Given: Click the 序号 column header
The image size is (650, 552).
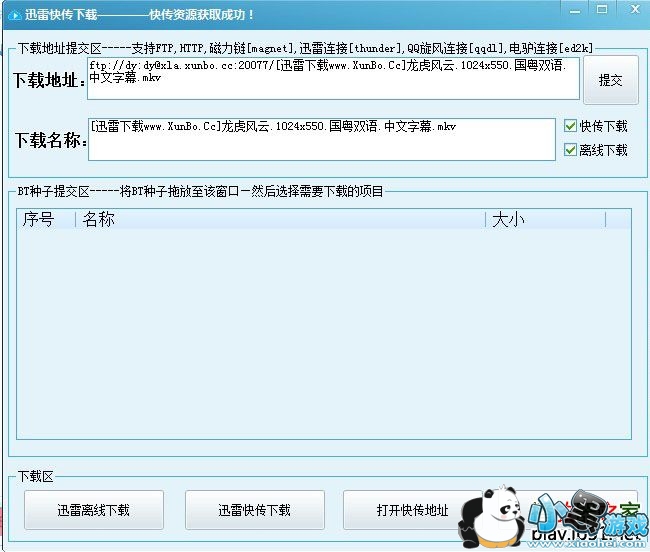Looking at the screenshot, I should click(46, 219).
